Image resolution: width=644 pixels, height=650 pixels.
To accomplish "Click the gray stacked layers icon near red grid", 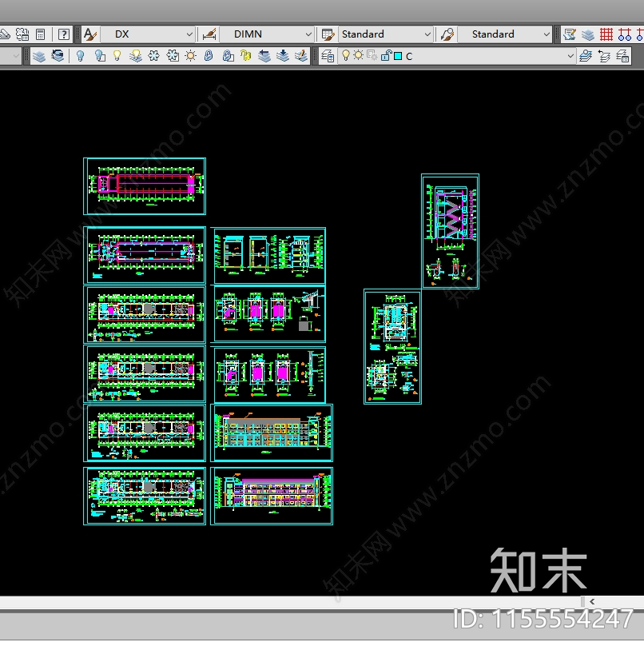I will (x=588, y=34).
